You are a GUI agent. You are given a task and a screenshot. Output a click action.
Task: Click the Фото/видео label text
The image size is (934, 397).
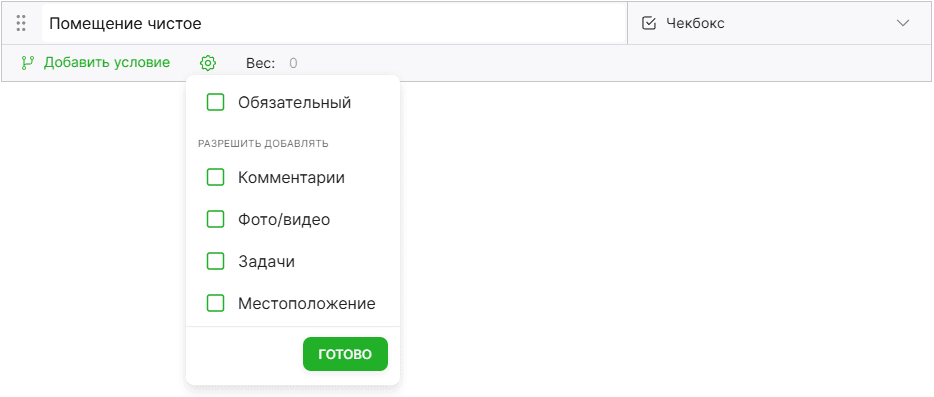284,220
